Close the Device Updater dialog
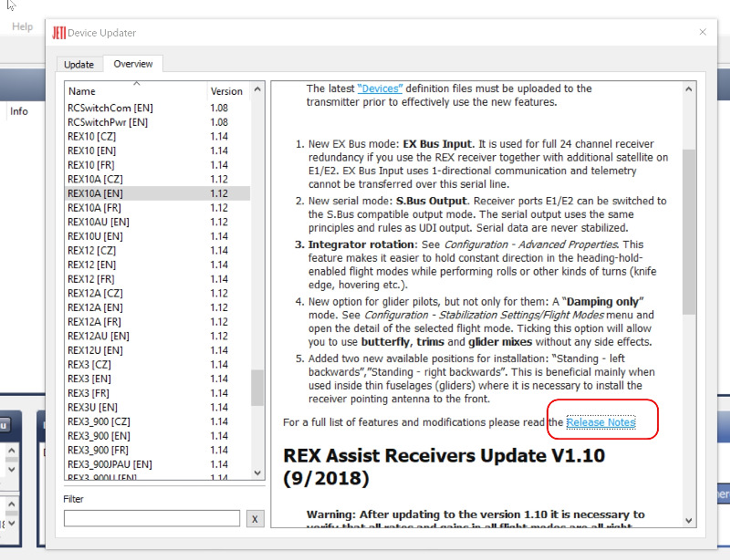This screenshot has height=560, width=730. click(703, 32)
